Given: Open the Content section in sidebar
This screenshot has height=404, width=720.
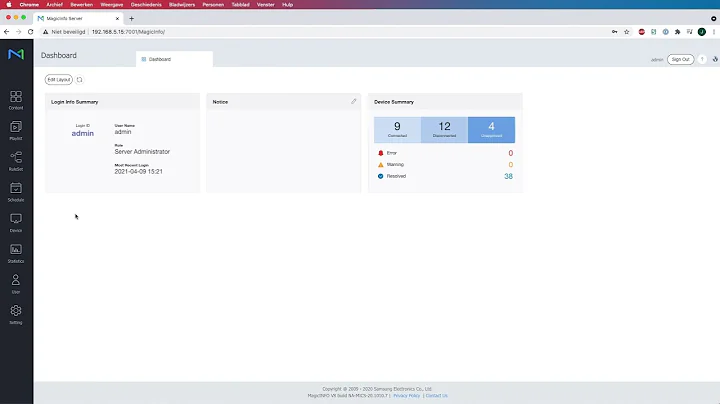Looking at the screenshot, I should pos(16,100).
